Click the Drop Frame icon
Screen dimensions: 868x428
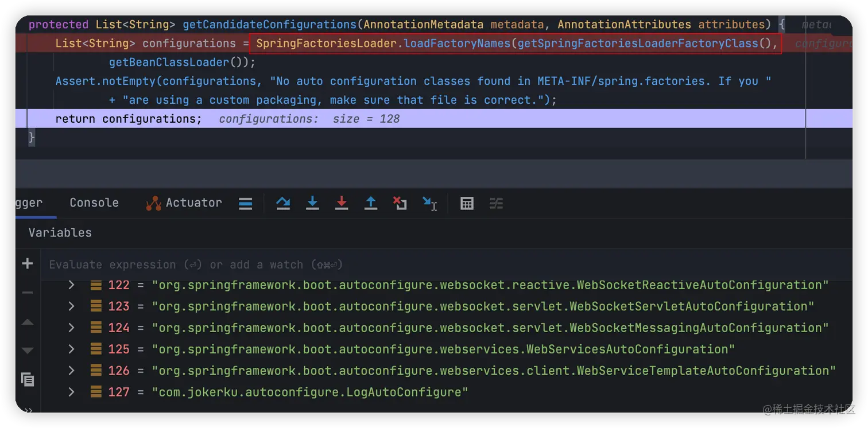pyautogui.click(x=400, y=203)
